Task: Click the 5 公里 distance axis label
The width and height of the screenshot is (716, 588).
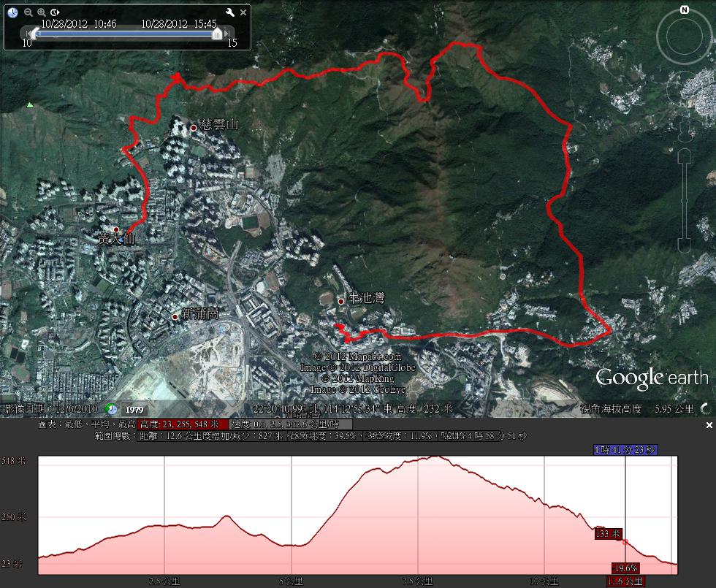Action: (x=292, y=581)
